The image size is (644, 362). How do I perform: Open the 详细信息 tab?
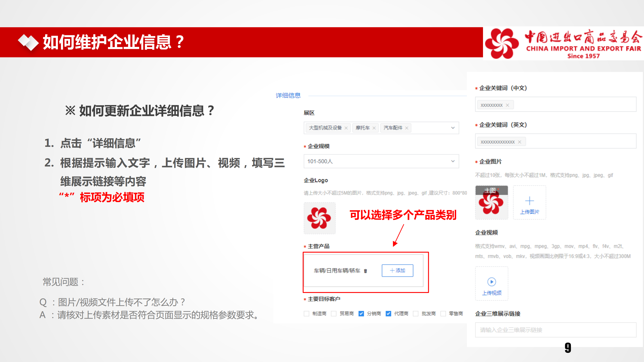tap(288, 95)
